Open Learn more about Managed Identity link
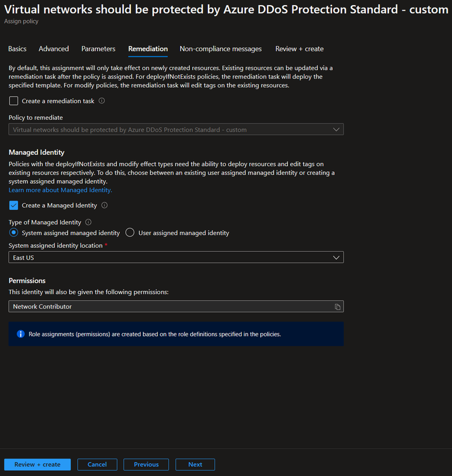 pyautogui.click(x=60, y=190)
